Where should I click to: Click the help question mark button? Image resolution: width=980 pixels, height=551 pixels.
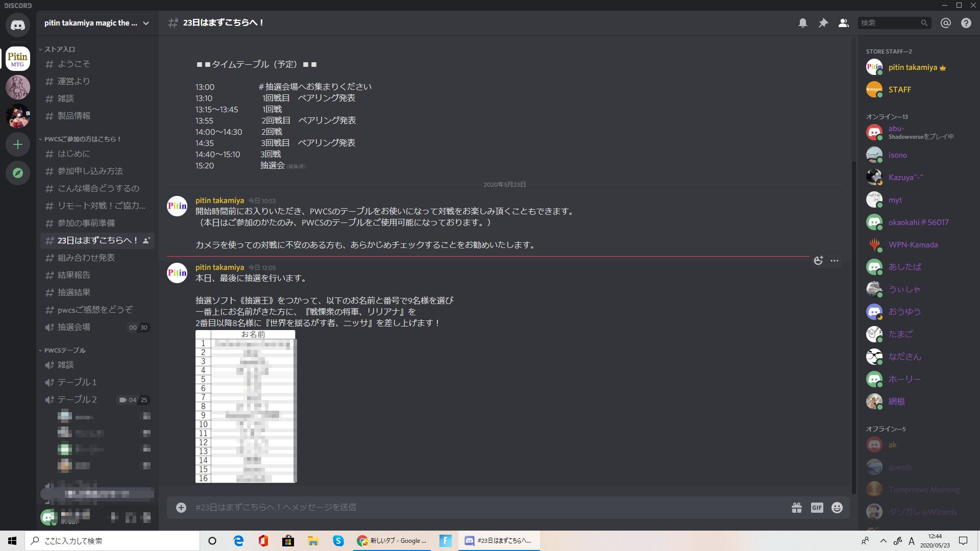click(x=966, y=22)
